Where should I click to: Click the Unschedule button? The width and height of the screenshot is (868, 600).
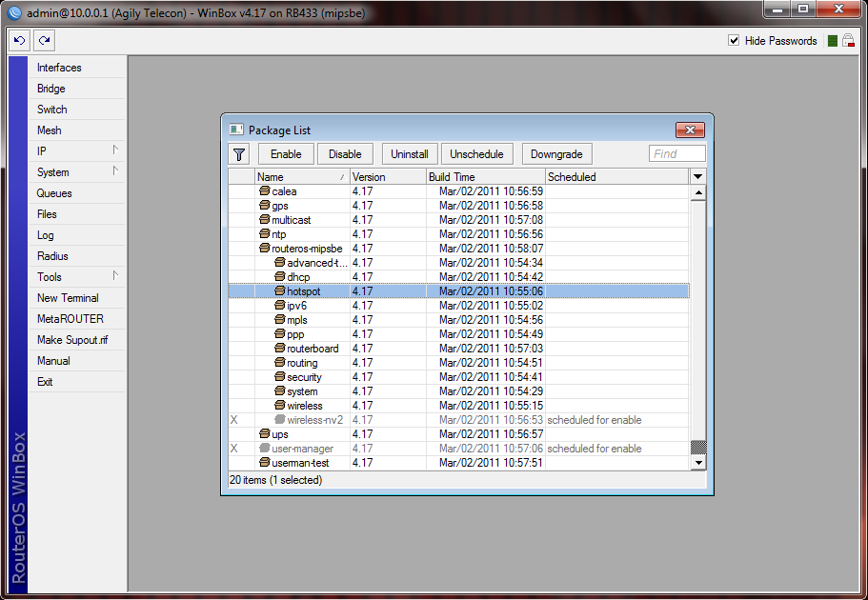point(476,154)
